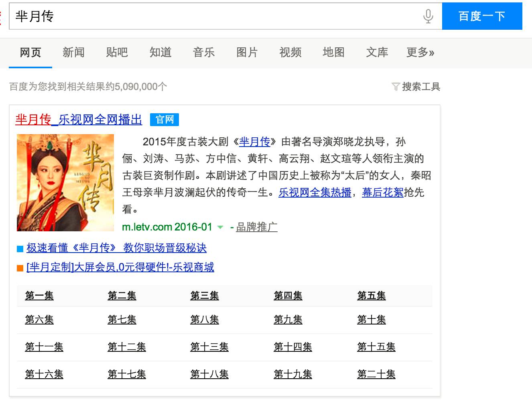Open the 文库 tab
Viewport: 532px width, 408px height.
tap(377, 52)
